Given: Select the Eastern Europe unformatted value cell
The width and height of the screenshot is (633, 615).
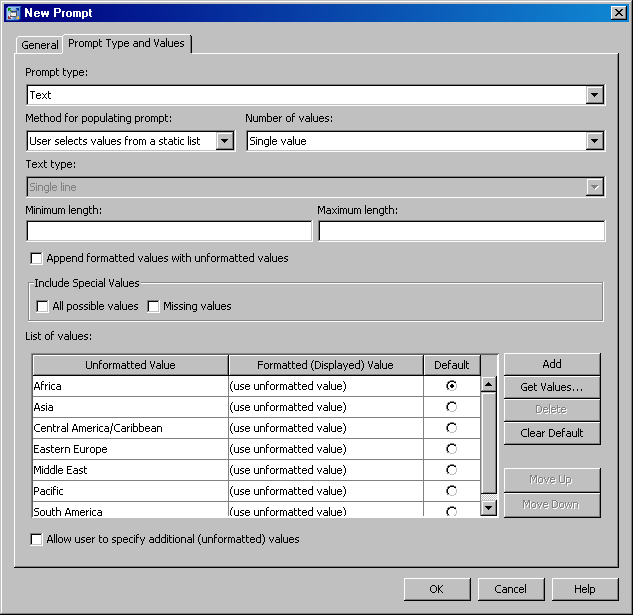Looking at the screenshot, I should [x=130, y=449].
